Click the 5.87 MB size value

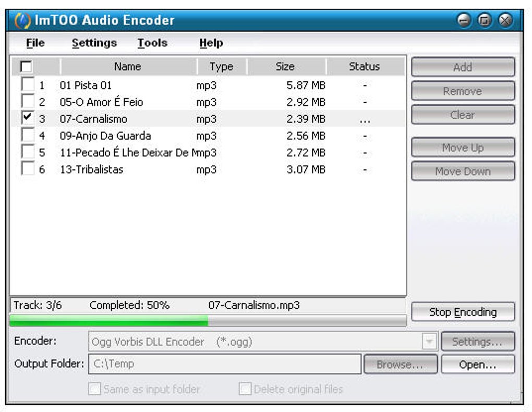(306, 85)
